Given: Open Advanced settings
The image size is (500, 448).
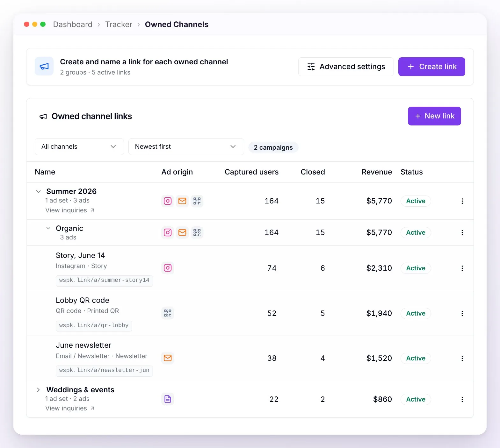Looking at the screenshot, I should tap(346, 67).
